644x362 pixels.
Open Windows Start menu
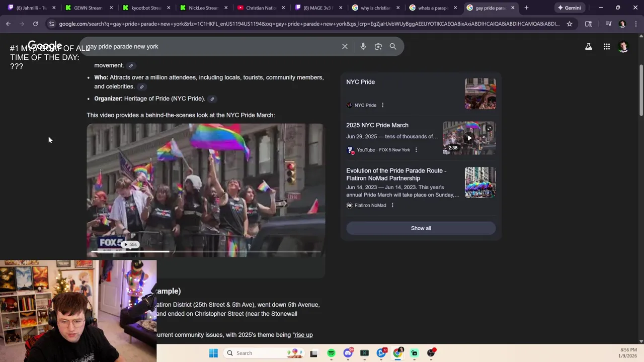(213, 353)
